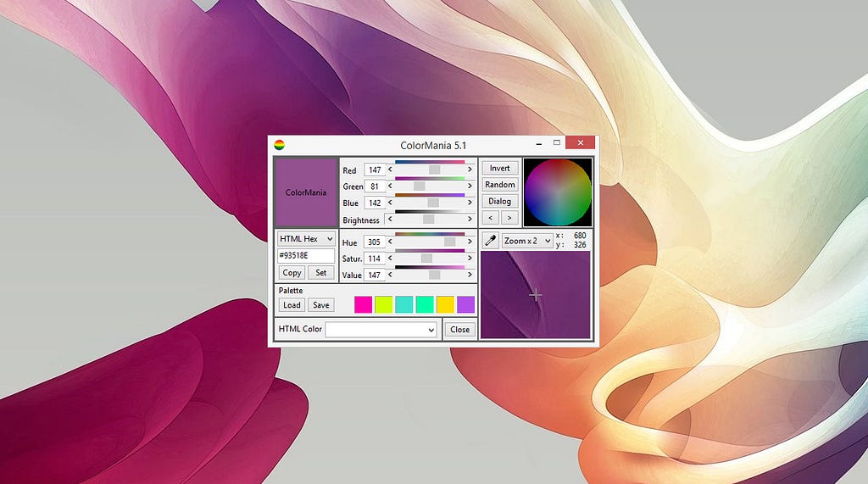Click the previous color arrow button
This screenshot has width=868, height=484.
pos(491,218)
